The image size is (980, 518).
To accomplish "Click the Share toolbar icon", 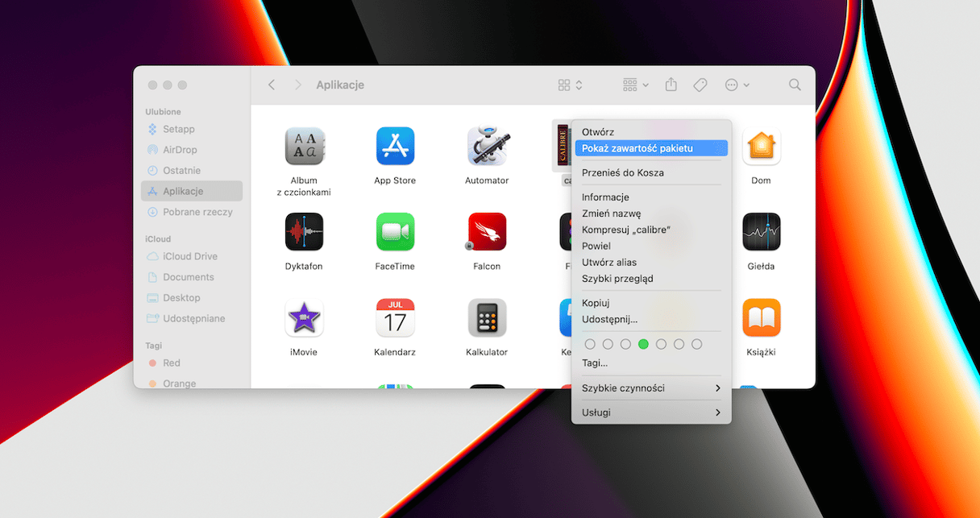I will click(x=671, y=85).
